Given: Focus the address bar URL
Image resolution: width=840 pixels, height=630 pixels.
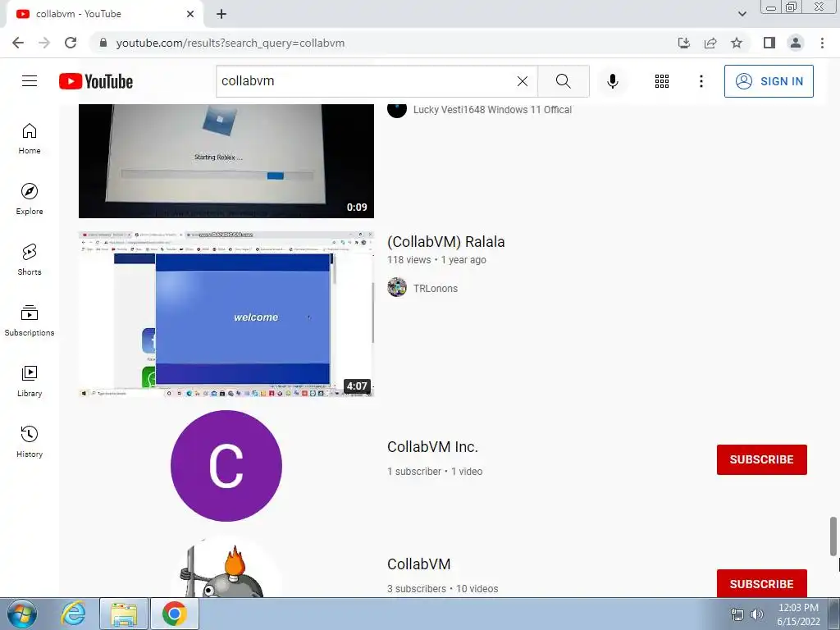Looking at the screenshot, I should [x=231, y=43].
